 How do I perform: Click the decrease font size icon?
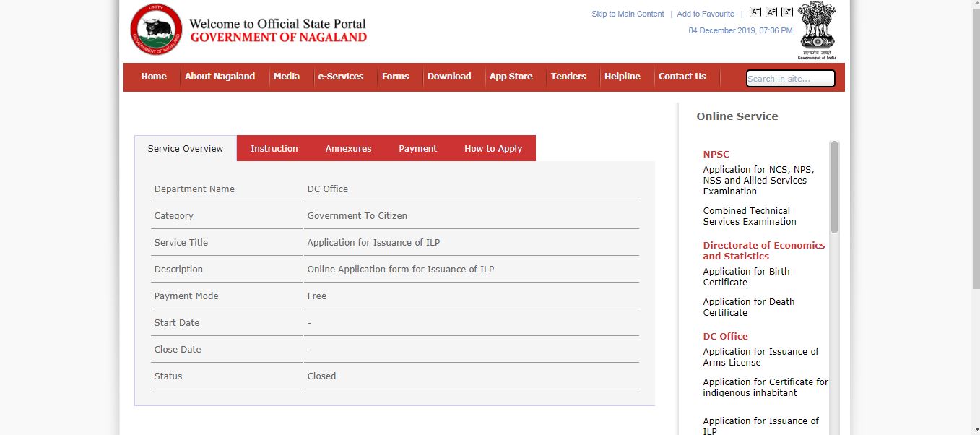coord(787,12)
